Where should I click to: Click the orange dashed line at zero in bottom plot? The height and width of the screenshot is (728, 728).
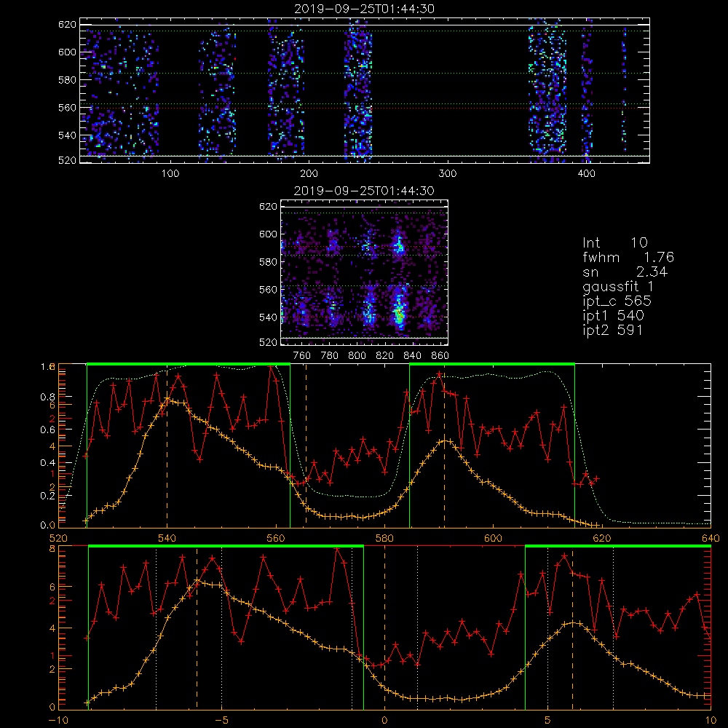(384, 627)
